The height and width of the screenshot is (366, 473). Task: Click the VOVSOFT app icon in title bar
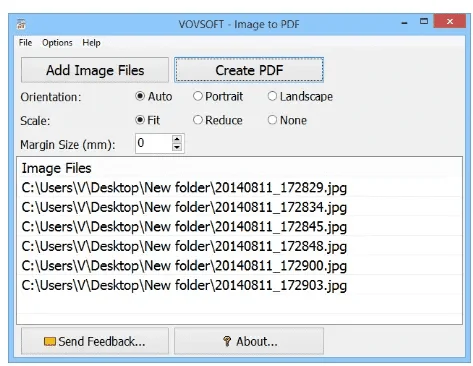click(x=21, y=24)
